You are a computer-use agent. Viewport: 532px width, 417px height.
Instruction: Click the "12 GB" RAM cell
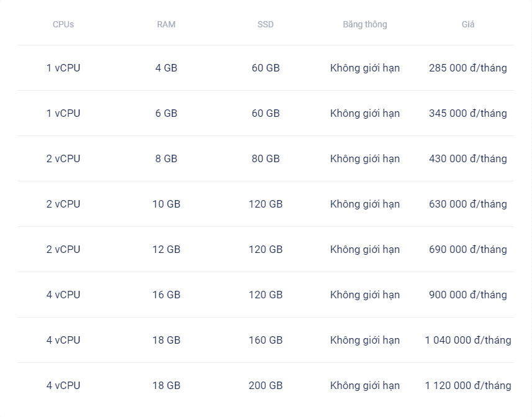tap(166, 250)
